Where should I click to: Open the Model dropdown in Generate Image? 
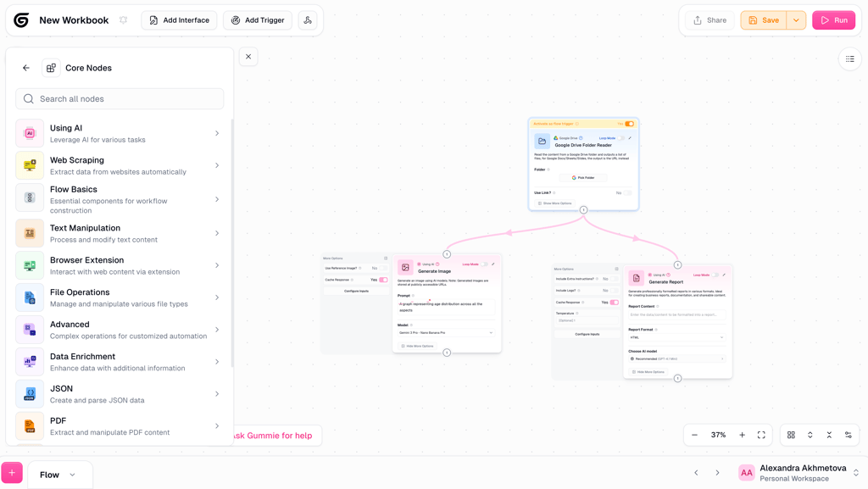coord(446,332)
